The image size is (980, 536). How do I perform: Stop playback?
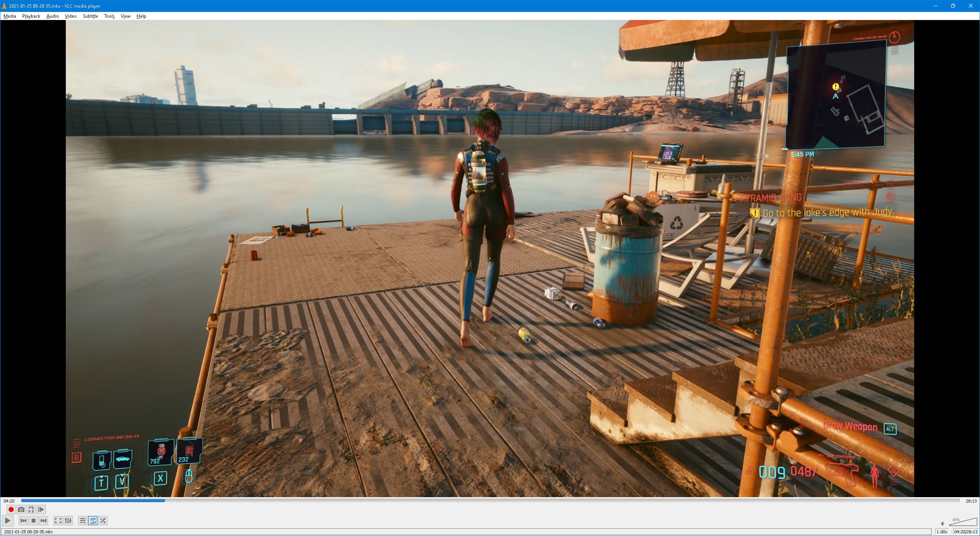33,521
